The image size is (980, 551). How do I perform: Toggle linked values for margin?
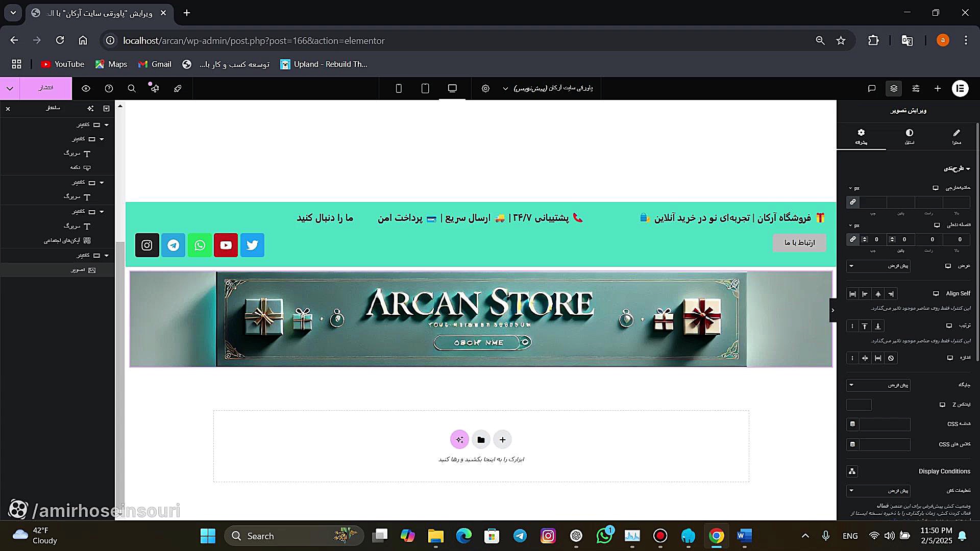click(853, 202)
